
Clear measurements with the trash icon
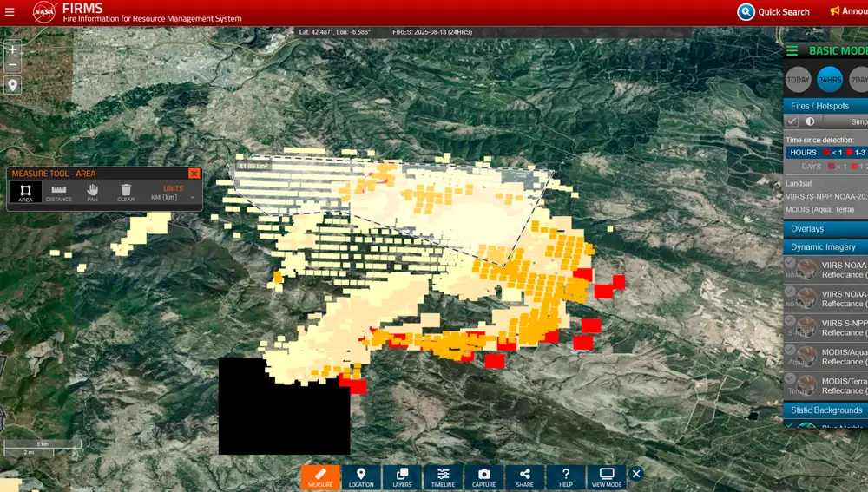pos(126,193)
